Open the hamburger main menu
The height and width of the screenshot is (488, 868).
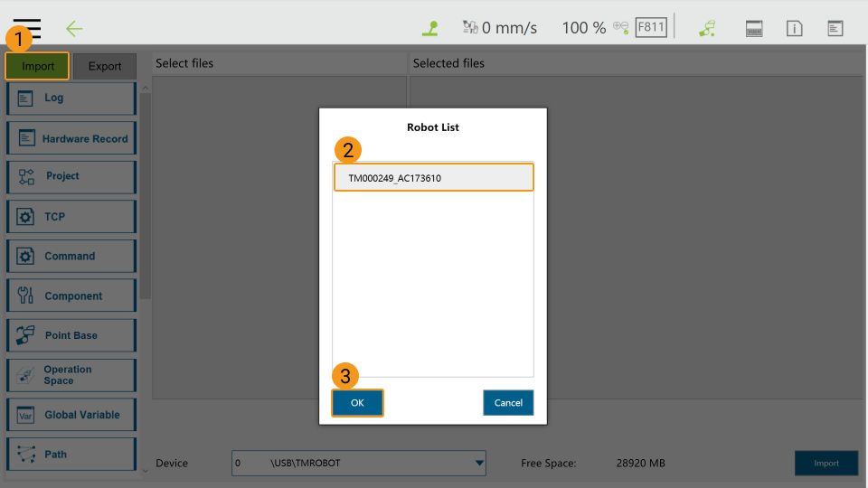tap(26, 28)
